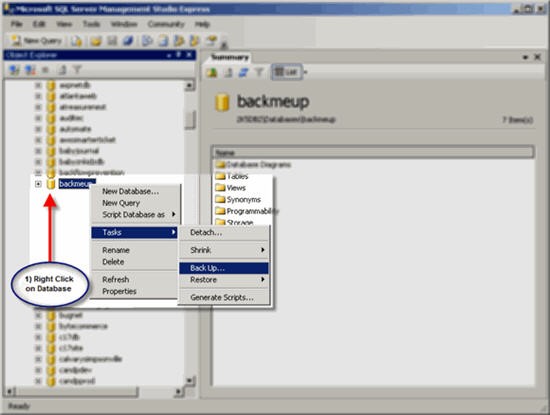550x415 pixels.
Task: Click the New Query toolbar button
Action: 36,41
